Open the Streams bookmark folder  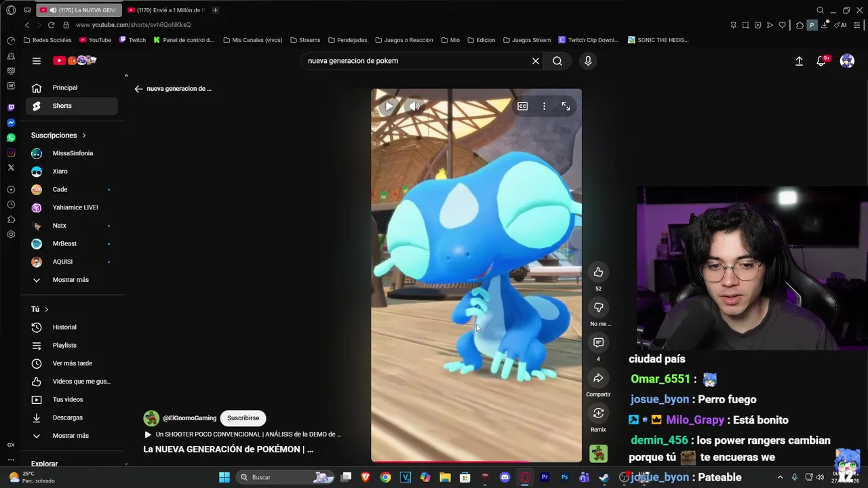[305, 40]
